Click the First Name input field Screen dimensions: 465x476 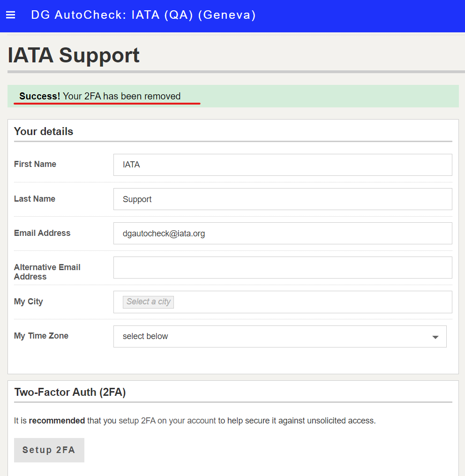283,165
